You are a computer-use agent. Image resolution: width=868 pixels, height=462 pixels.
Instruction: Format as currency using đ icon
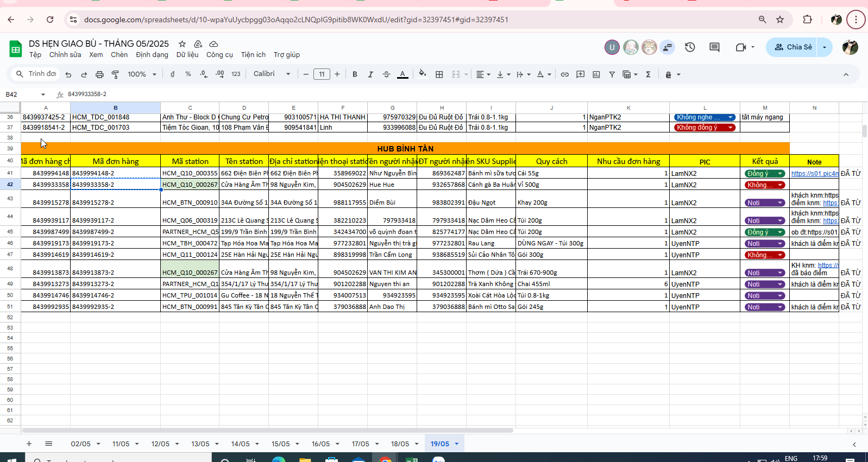click(173, 74)
